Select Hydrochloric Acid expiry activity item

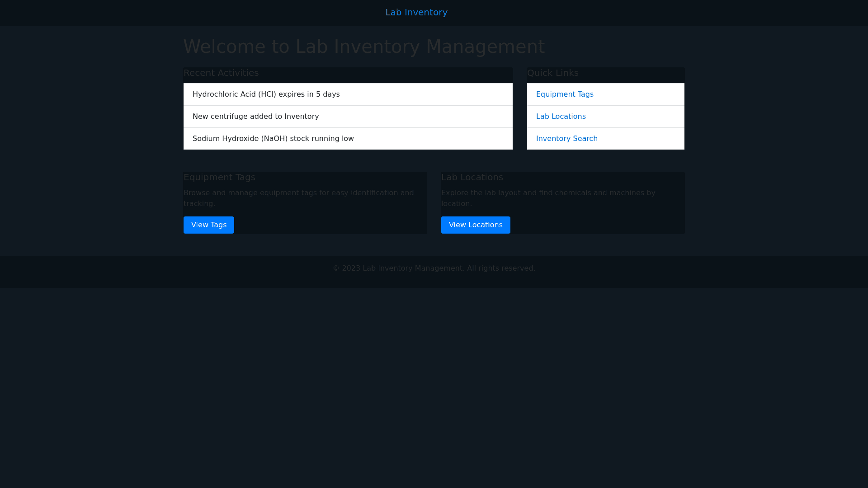[x=266, y=94]
